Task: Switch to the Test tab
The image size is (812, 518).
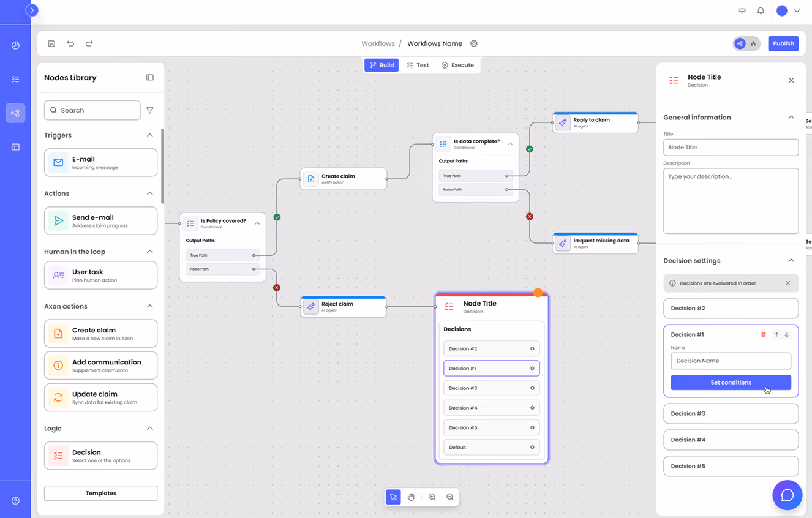Action: pyautogui.click(x=417, y=64)
